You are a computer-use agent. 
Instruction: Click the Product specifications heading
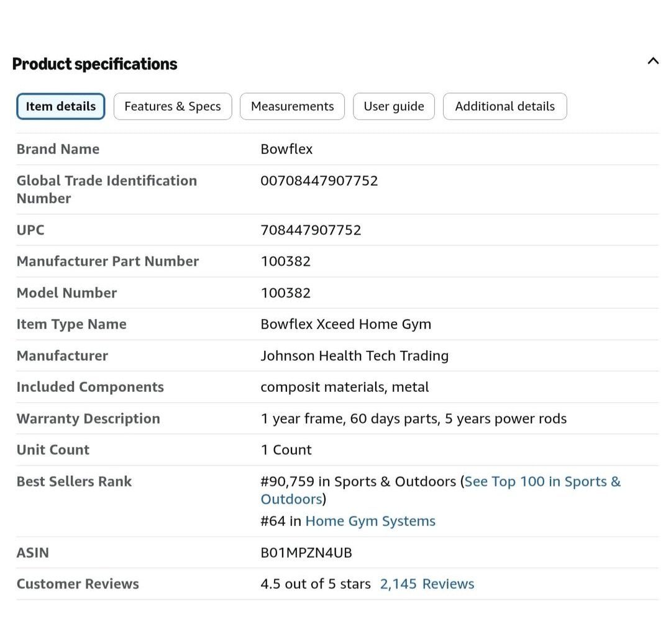click(x=94, y=64)
